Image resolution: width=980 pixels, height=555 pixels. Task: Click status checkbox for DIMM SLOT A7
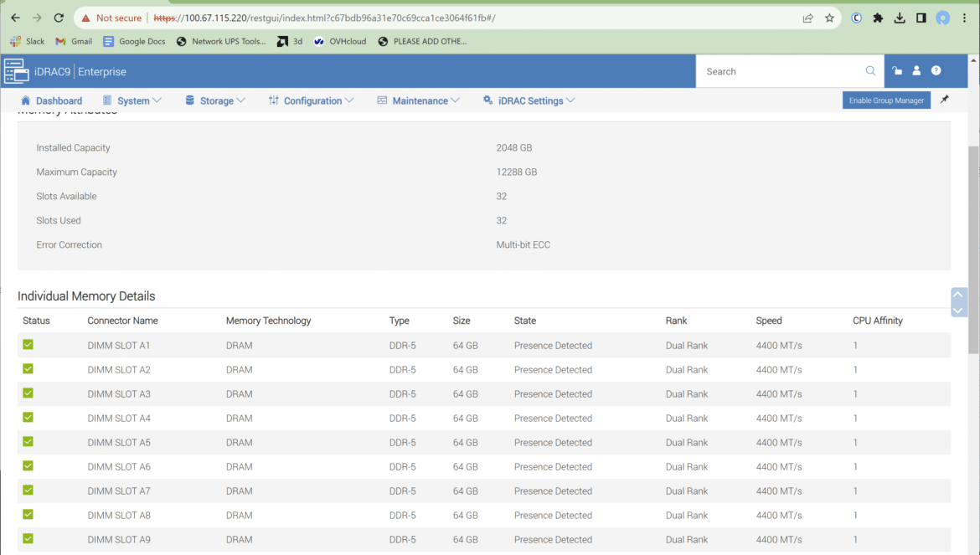[x=28, y=490]
